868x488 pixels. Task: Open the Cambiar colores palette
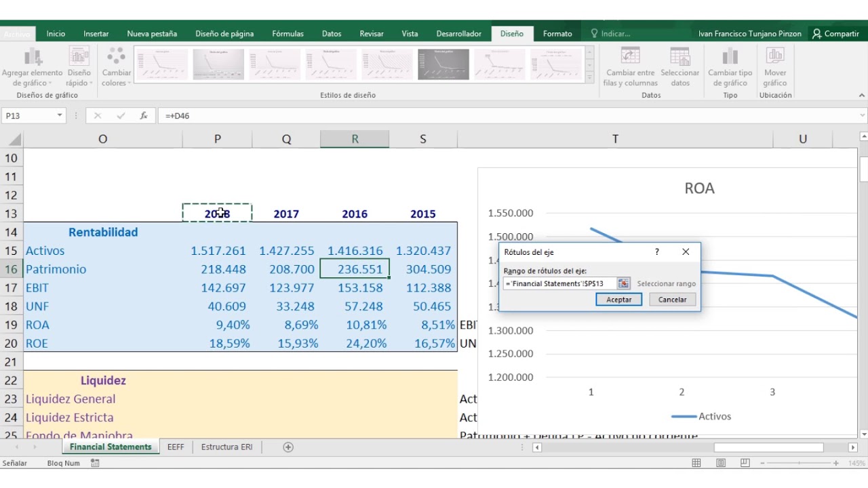click(x=117, y=68)
